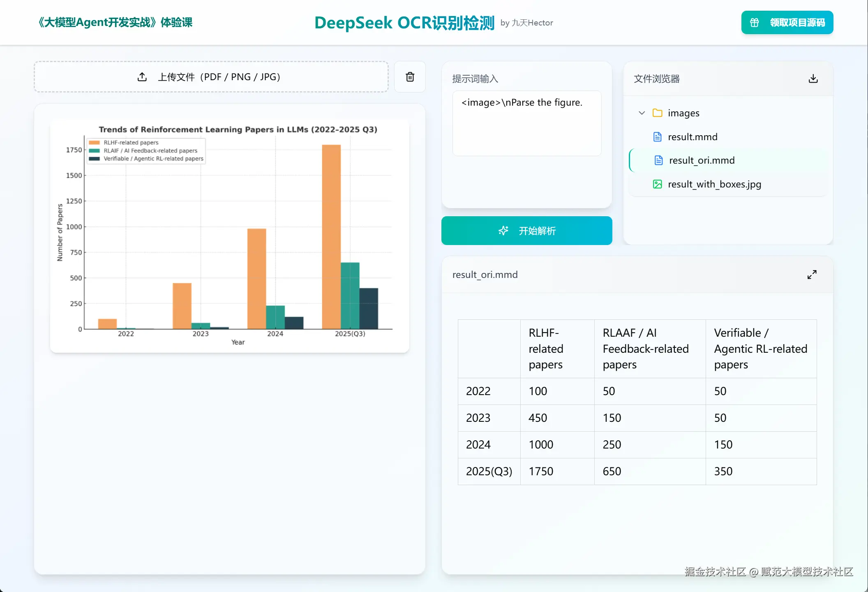Open result_with_boxes.jpg file
The height and width of the screenshot is (592, 868).
coord(714,184)
